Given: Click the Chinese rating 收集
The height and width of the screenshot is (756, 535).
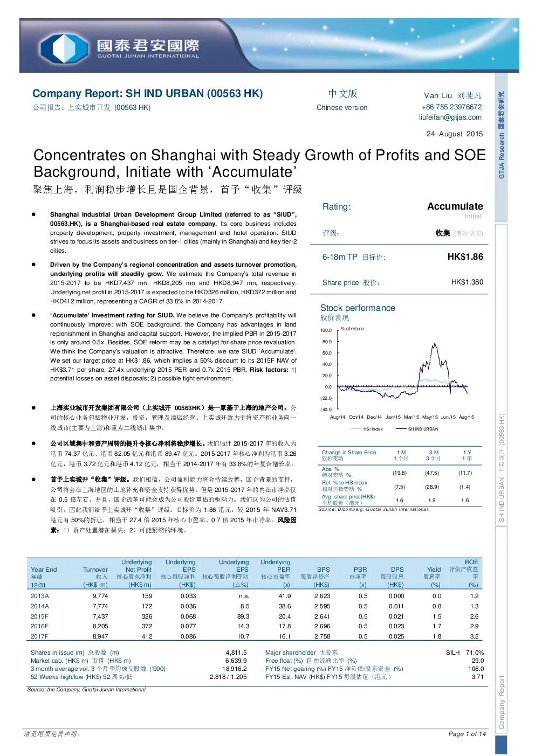Looking at the screenshot, I should tap(443, 233).
